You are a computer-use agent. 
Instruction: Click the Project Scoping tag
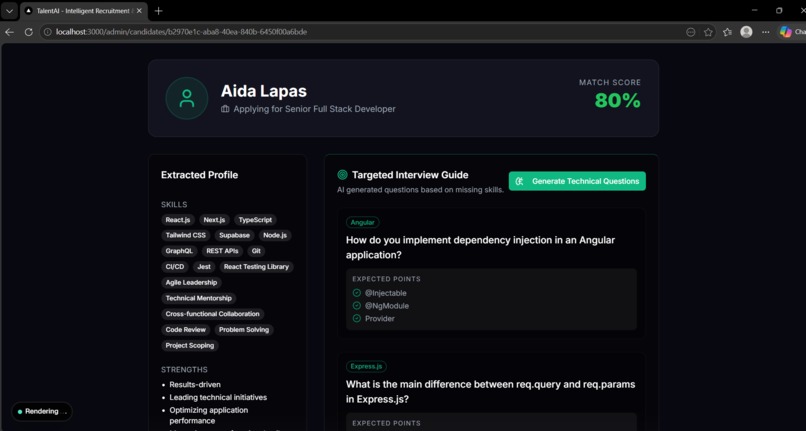pos(190,346)
